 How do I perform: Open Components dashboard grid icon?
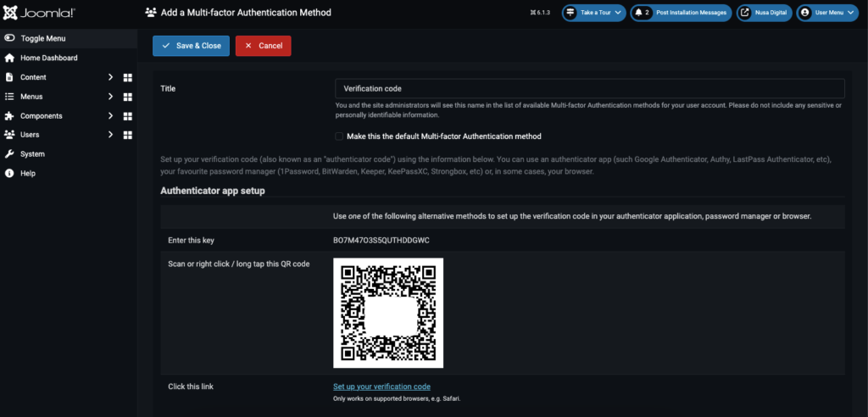(x=127, y=116)
